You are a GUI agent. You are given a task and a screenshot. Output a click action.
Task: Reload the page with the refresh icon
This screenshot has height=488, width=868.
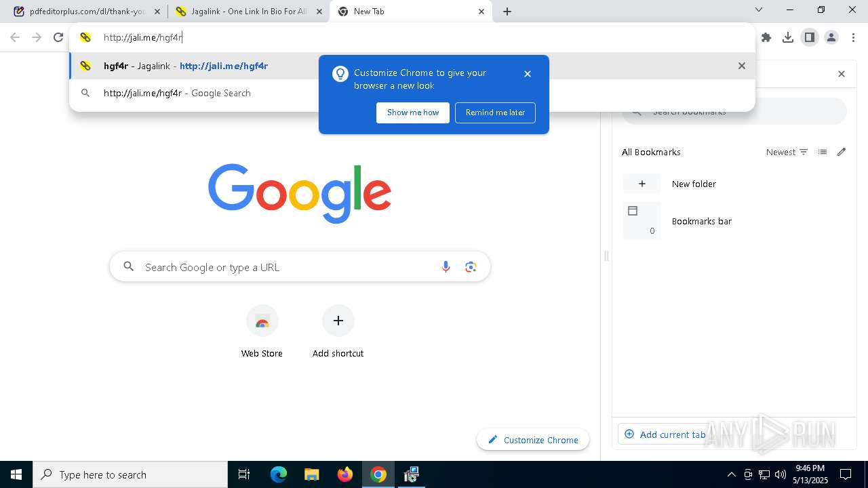(58, 37)
